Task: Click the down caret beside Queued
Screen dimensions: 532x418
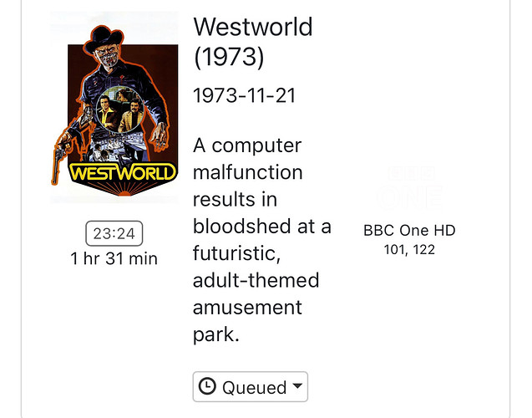Action: click(x=297, y=387)
